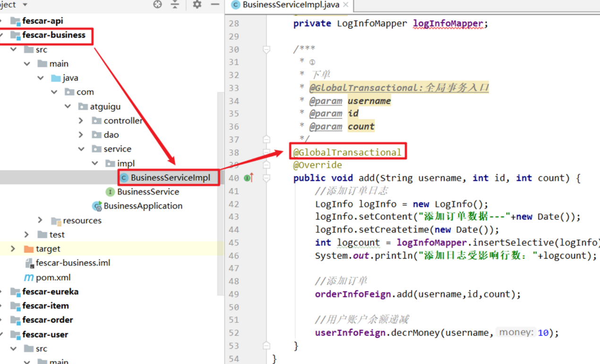This screenshot has height=364, width=600.
Task: Click the fescar-item module folder icon
Action: pos(15,306)
